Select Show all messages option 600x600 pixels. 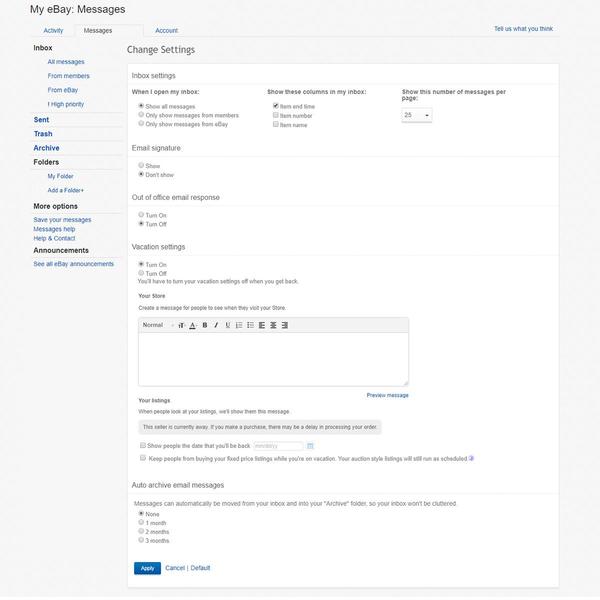[x=141, y=106]
